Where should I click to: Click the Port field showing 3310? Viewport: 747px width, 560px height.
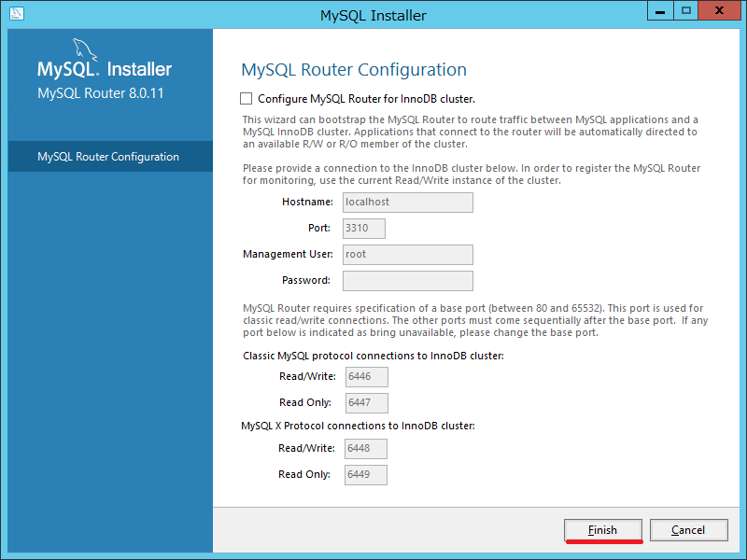pyautogui.click(x=364, y=229)
